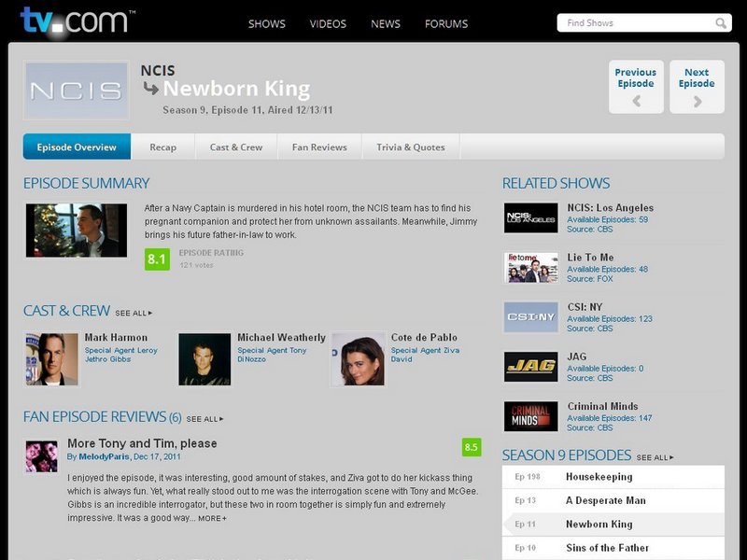Click SEE ALL beside Season 9 Episodes
The width and height of the screenshot is (747, 560).
pos(655,457)
